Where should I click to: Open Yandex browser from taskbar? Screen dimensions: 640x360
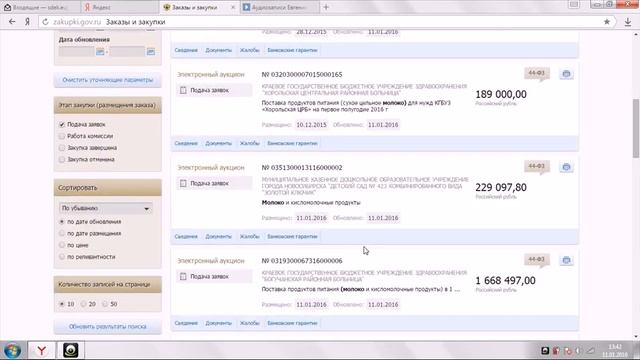[x=41, y=350]
